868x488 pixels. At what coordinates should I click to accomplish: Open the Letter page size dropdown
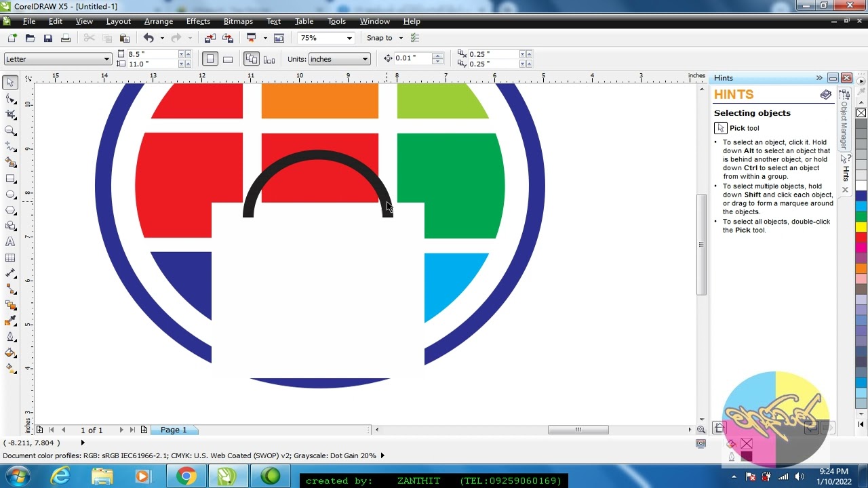pos(106,59)
